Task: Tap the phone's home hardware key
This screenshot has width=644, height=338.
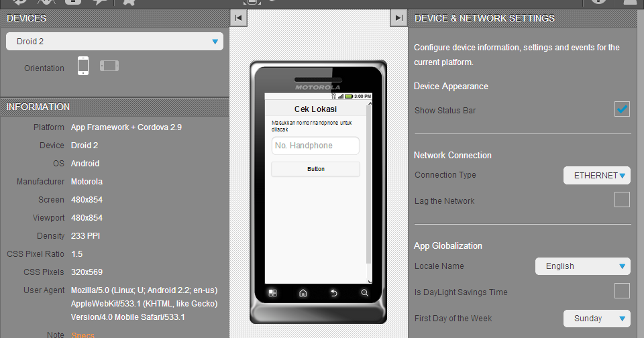Action: point(303,293)
